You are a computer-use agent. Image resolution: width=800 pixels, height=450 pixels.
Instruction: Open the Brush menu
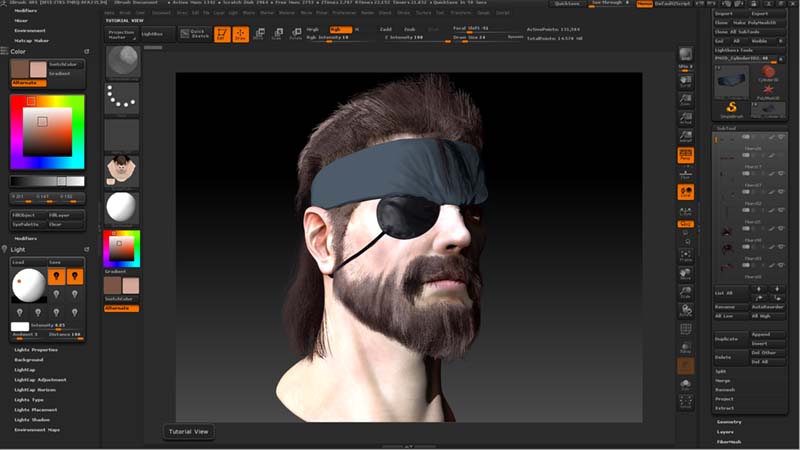126,13
